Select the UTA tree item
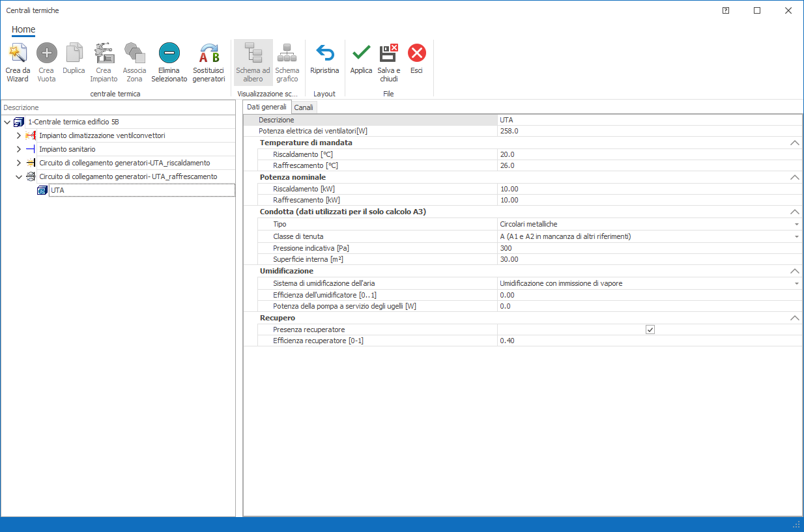Screen dimensions: 804x532 (x=142, y=190)
